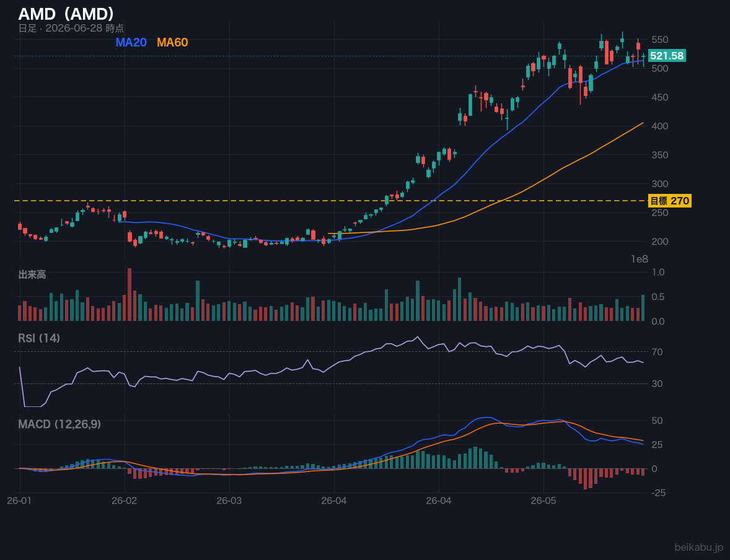This screenshot has width=730, height=560.
Task: Click the 出来高 volume panel label
Action: [x=32, y=274]
